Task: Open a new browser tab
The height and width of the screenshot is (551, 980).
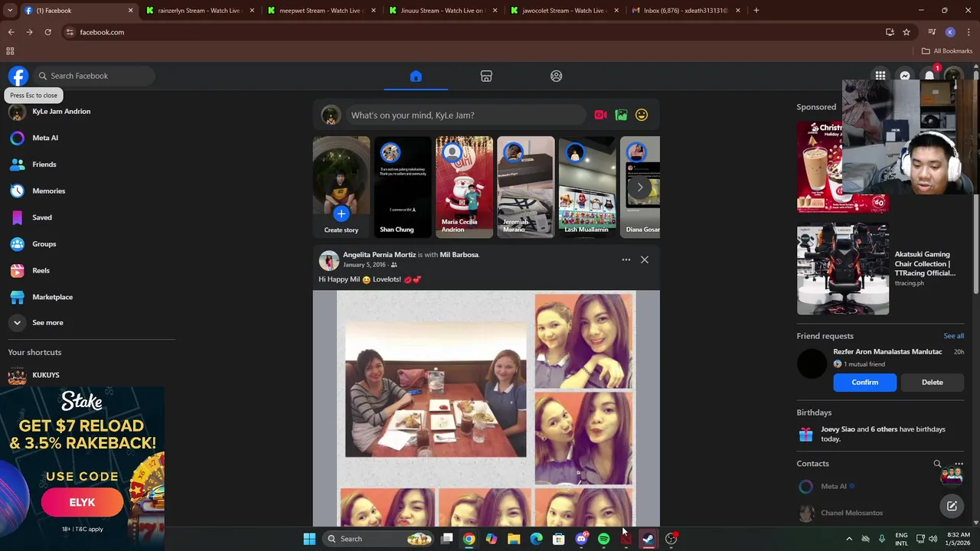Action: (x=756, y=11)
